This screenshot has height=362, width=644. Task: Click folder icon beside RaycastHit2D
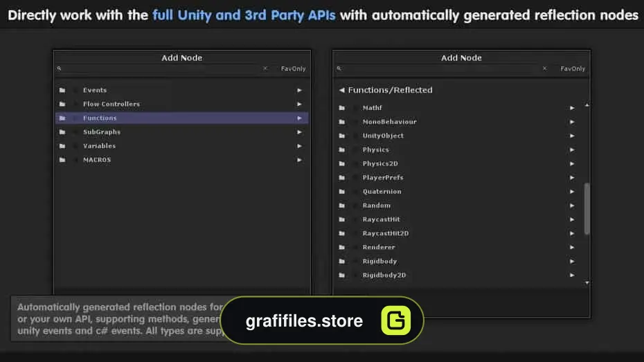[x=341, y=233]
